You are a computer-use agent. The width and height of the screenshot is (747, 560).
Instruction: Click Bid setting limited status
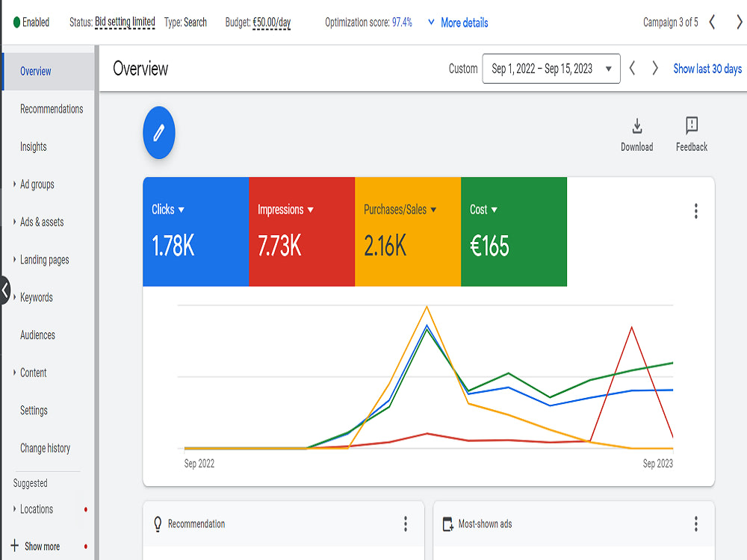pos(125,22)
